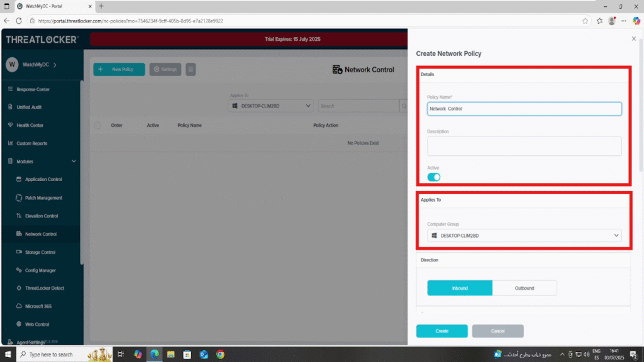
Task: Open the Computer Group dropdown
Action: pos(524,236)
